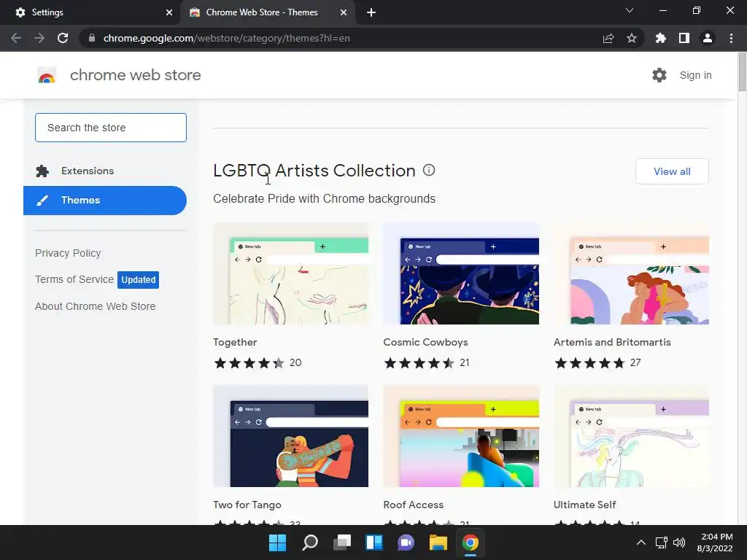Open the Chrome profile avatar
Screen dimensions: 747x560
708,38
